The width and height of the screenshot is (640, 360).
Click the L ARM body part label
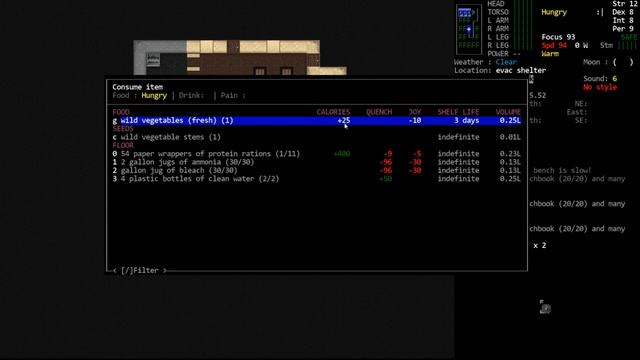pos(498,20)
